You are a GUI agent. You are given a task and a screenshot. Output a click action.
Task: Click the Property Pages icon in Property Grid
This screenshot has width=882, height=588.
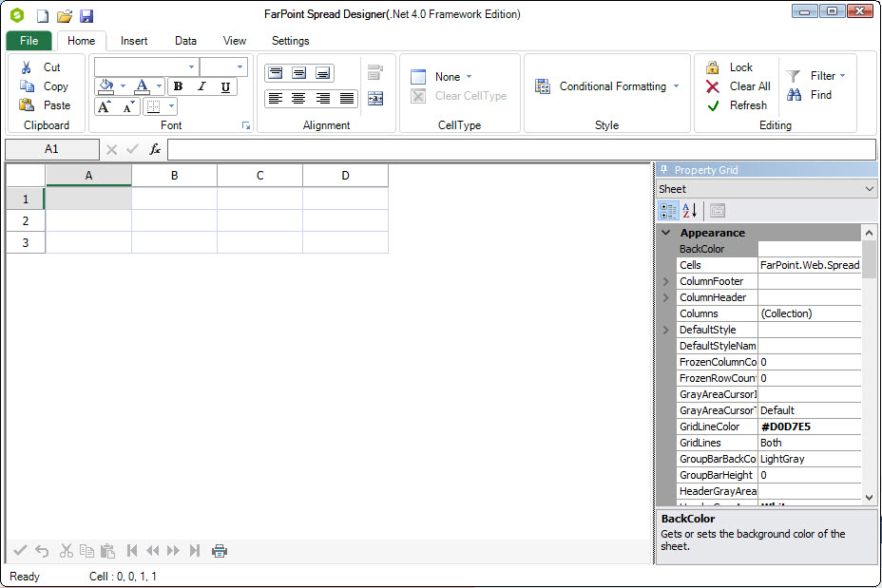coord(718,211)
